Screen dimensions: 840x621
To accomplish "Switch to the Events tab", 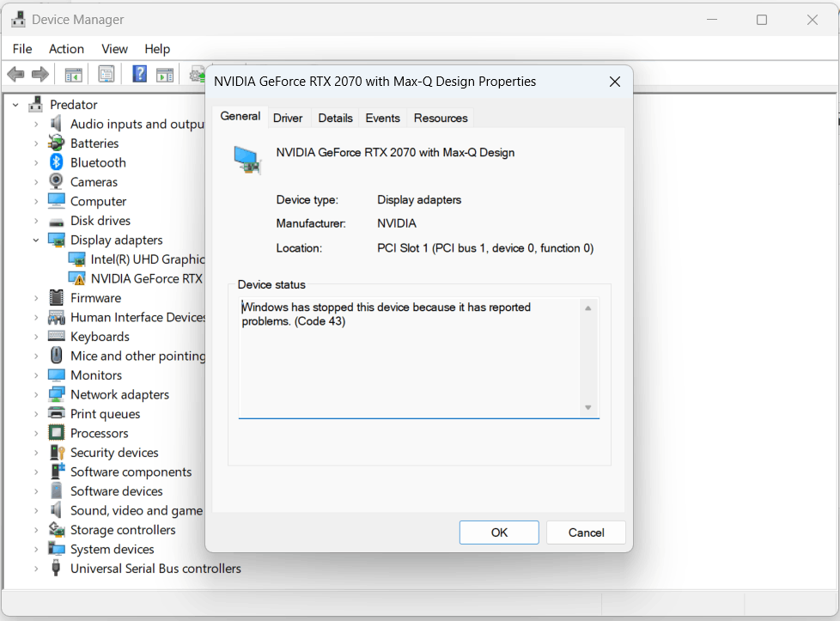I will 382,118.
